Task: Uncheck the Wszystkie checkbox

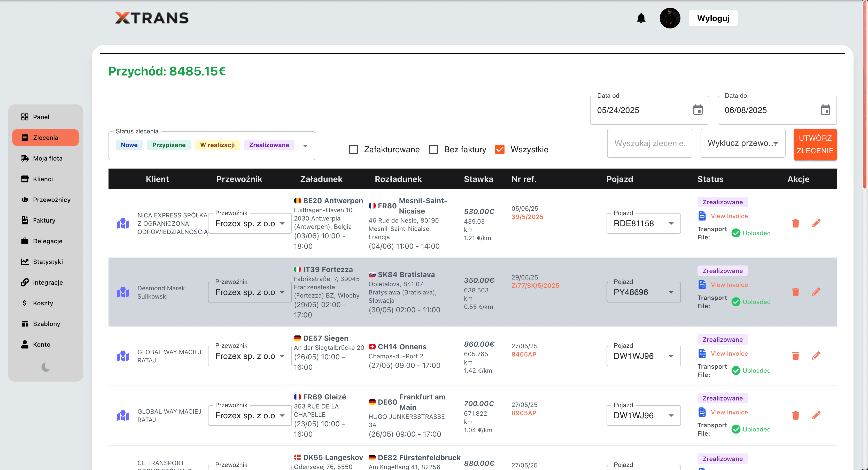Action: point(500,149)
